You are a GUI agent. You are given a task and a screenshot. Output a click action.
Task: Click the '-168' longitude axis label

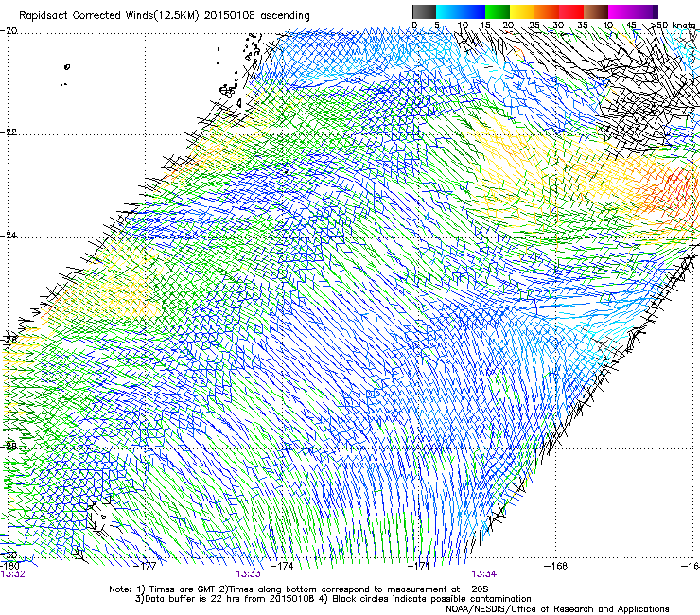click(556, 566)
